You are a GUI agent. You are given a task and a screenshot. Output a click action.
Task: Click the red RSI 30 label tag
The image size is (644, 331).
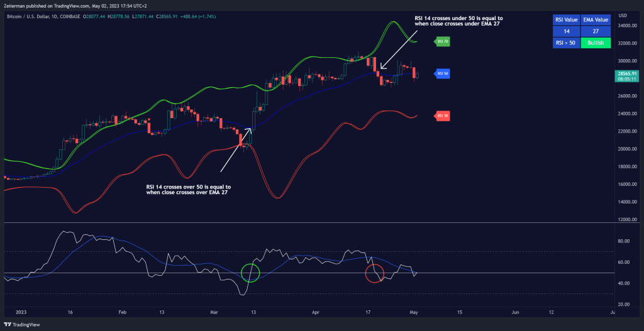[443, 116]
